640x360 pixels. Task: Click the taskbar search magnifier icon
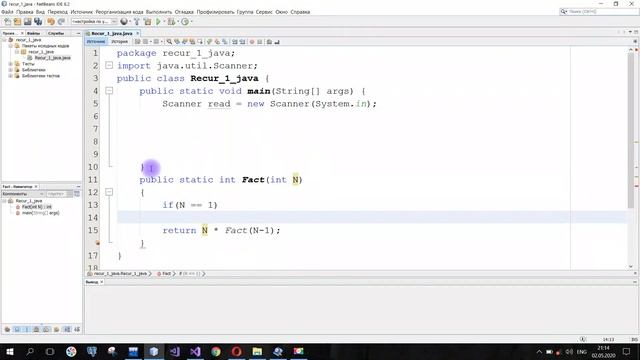[30, 351]
